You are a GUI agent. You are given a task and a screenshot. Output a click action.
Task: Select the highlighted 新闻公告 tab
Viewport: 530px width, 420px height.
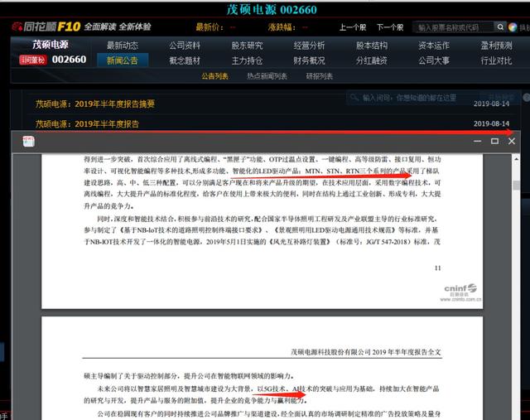(x=123, y=60)
